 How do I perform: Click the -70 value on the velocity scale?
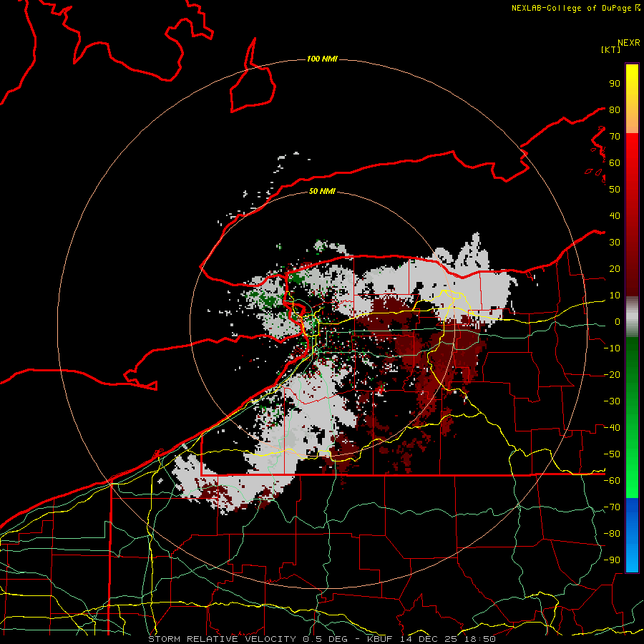coord(612,507)
